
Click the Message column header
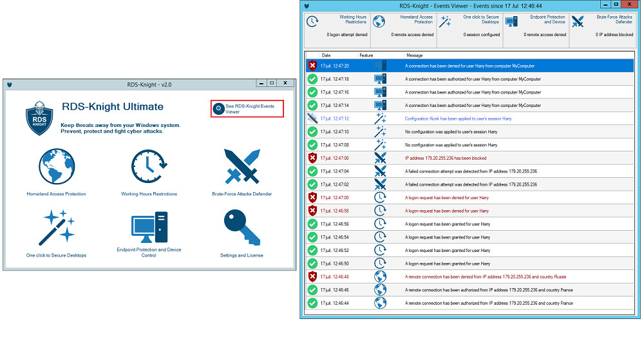[414, 55]
